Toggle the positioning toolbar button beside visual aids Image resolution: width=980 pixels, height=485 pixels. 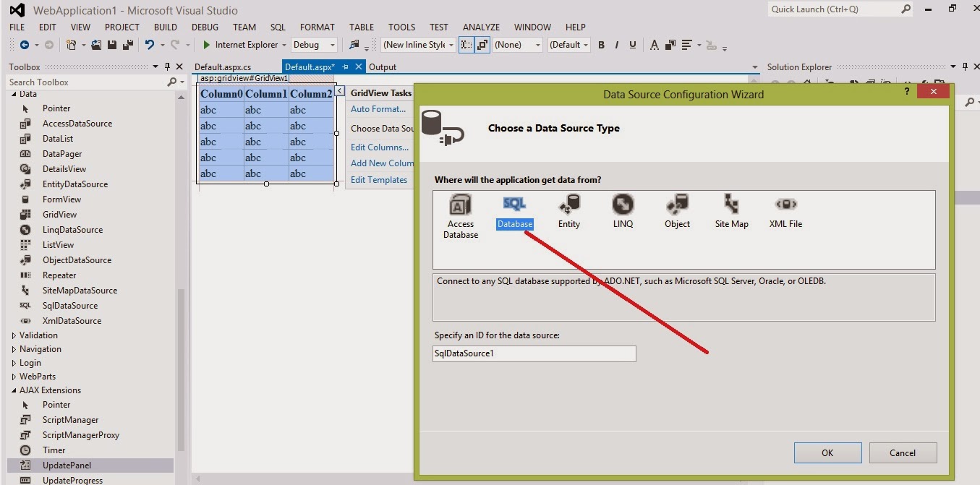click(482, 45)
